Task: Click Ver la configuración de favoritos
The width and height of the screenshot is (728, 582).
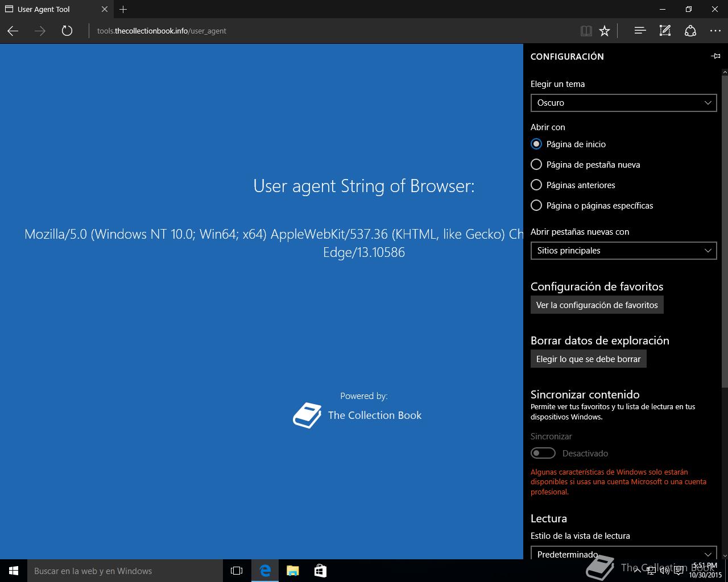Action: [597, 305]
